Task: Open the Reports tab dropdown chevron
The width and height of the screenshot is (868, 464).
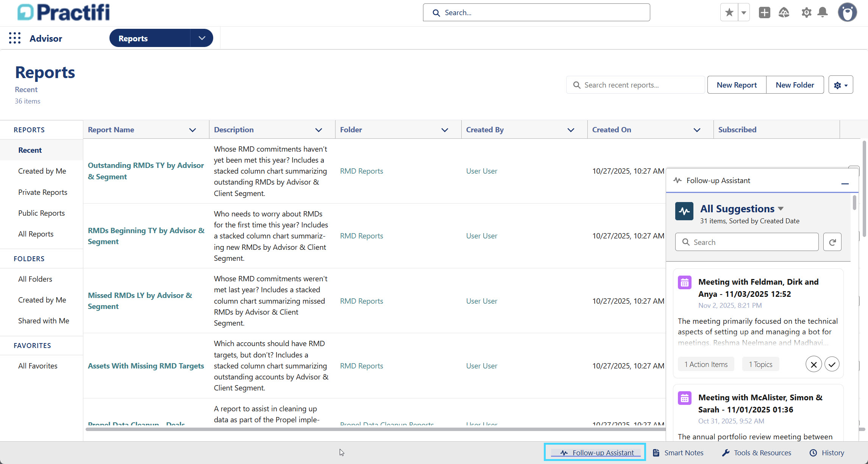Action: (202, 38)
